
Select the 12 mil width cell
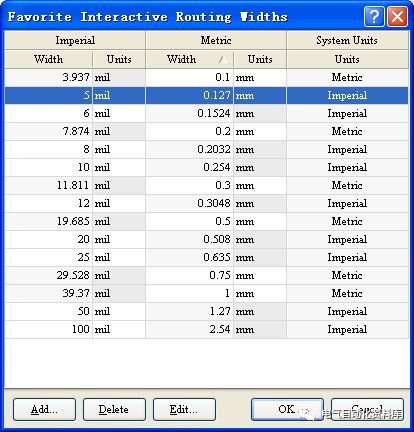tap(49, 203)
